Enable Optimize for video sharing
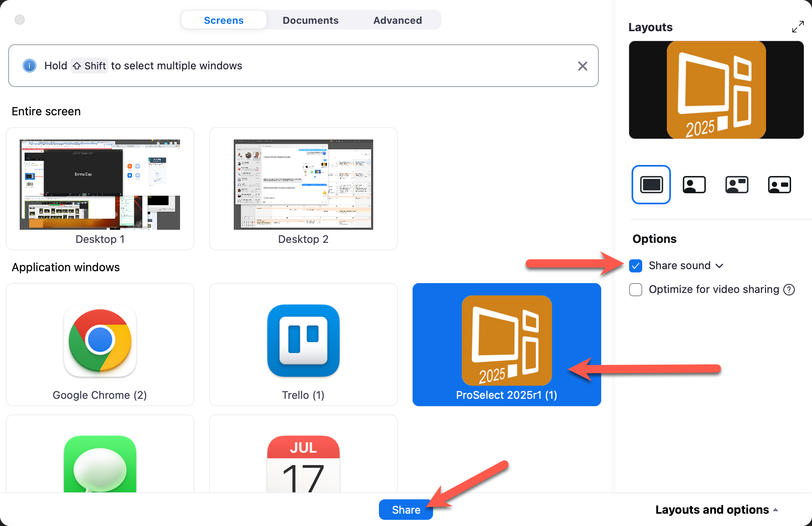 [x=636, y=290]
